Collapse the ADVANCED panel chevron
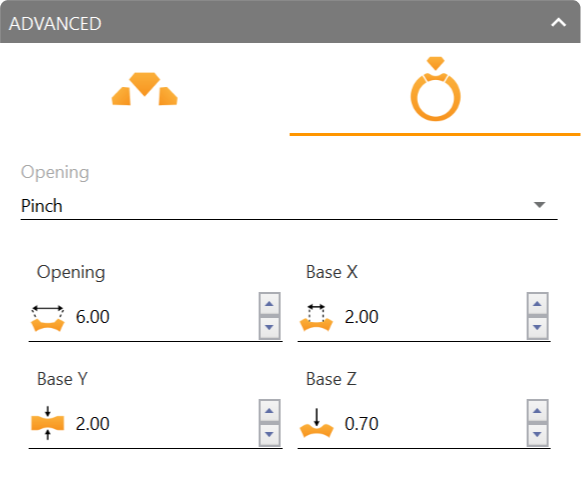Viewport: 581px width, 479px height. (x=558, y=23)
